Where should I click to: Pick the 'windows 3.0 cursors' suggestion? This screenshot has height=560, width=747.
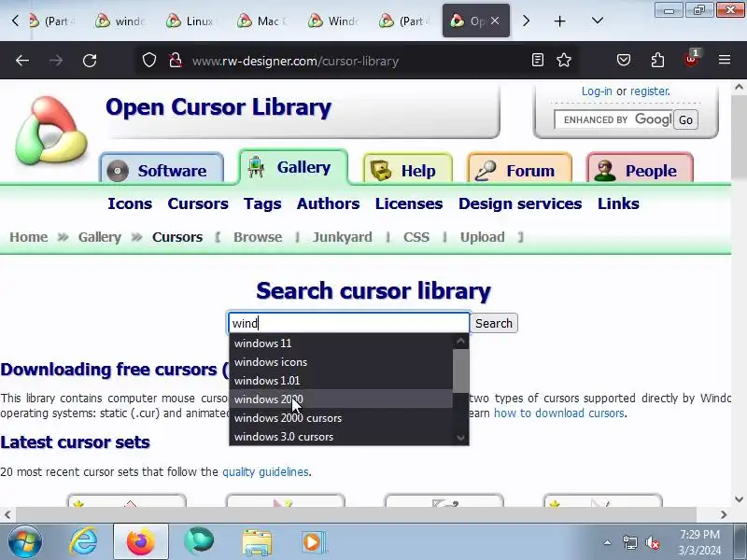tap(341, 436)
